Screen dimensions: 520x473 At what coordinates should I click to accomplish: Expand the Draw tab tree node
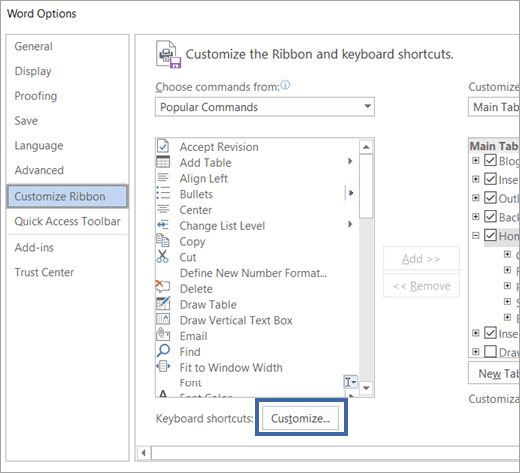point(476,352)
